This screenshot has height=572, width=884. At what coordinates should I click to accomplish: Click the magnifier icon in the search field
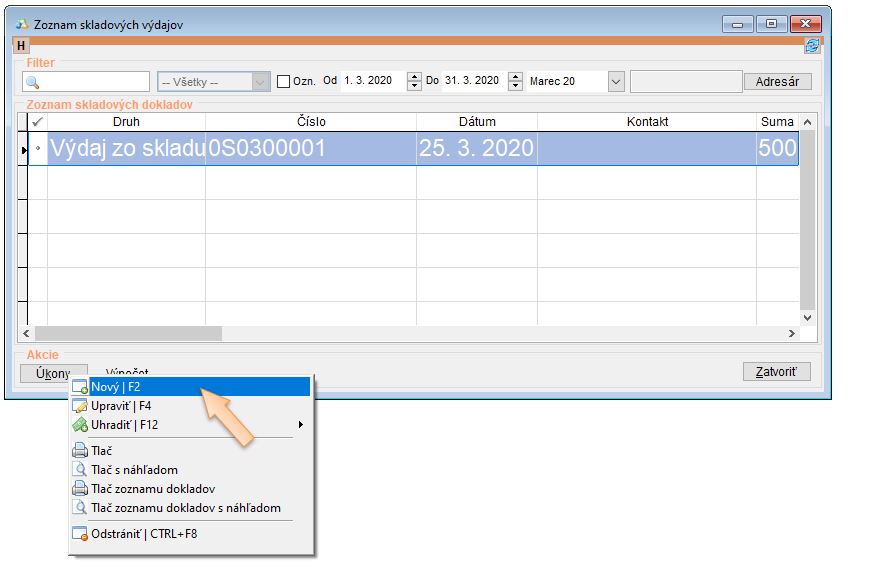pyautogui.click(x=32, y=82)
